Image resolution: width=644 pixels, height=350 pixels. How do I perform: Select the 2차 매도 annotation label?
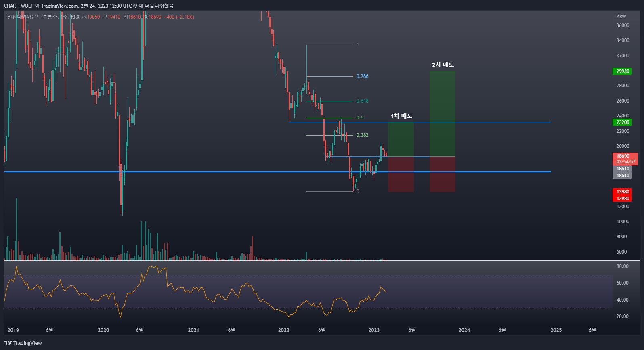tap(443, 65)
